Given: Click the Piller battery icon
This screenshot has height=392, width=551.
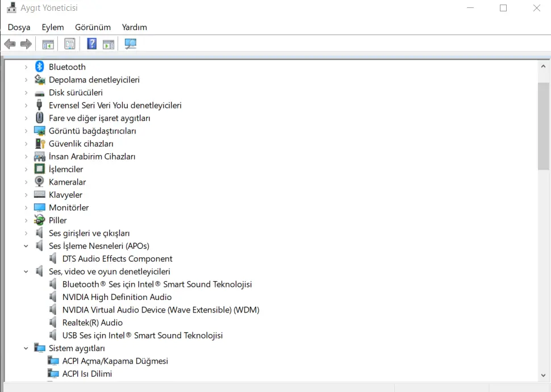Looking at the screenshot, I should (x=40, y=220).
